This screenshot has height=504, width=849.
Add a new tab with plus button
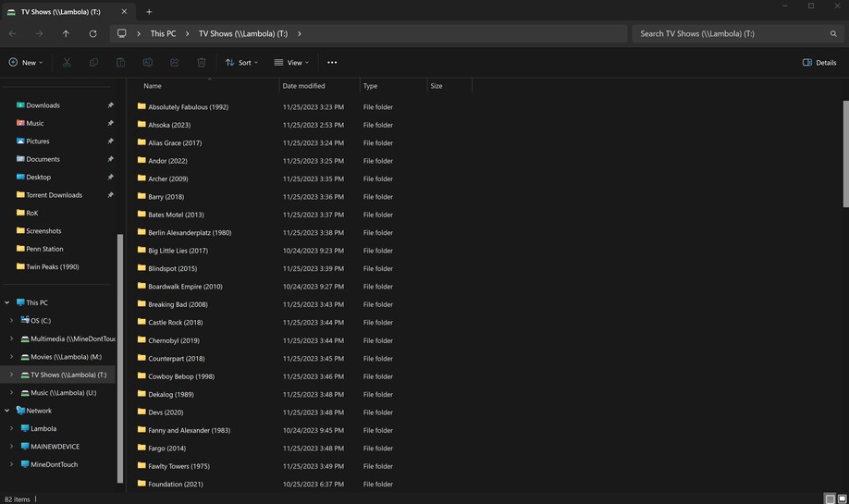coord(149,12)
